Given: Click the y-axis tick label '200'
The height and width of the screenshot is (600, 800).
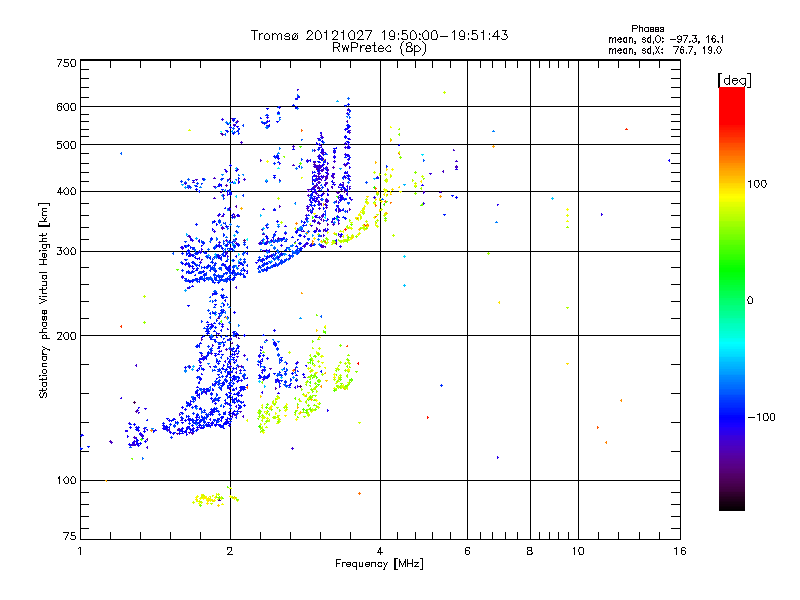Looking at the screenshot, I should (66, 336).
